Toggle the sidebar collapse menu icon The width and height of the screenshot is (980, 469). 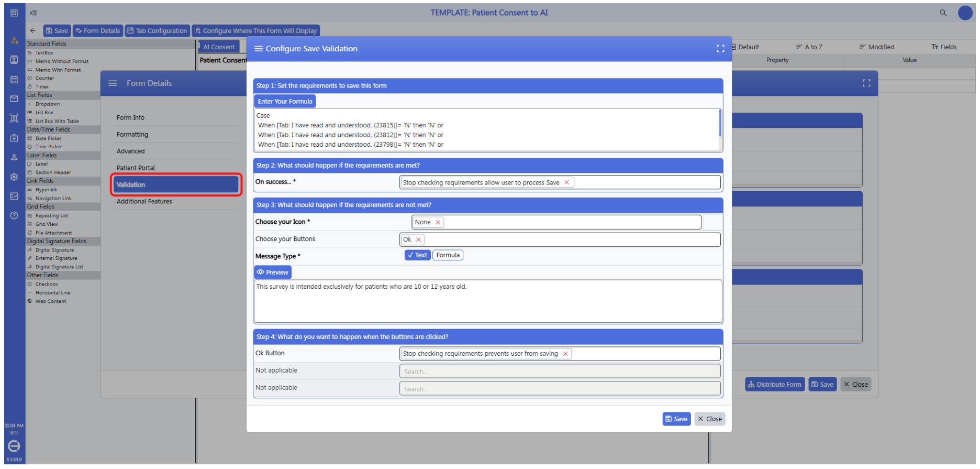tap(34, 13)
